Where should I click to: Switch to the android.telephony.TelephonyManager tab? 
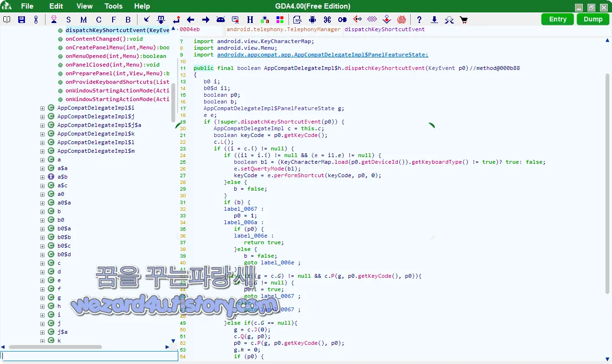click(x=284, y=29)
